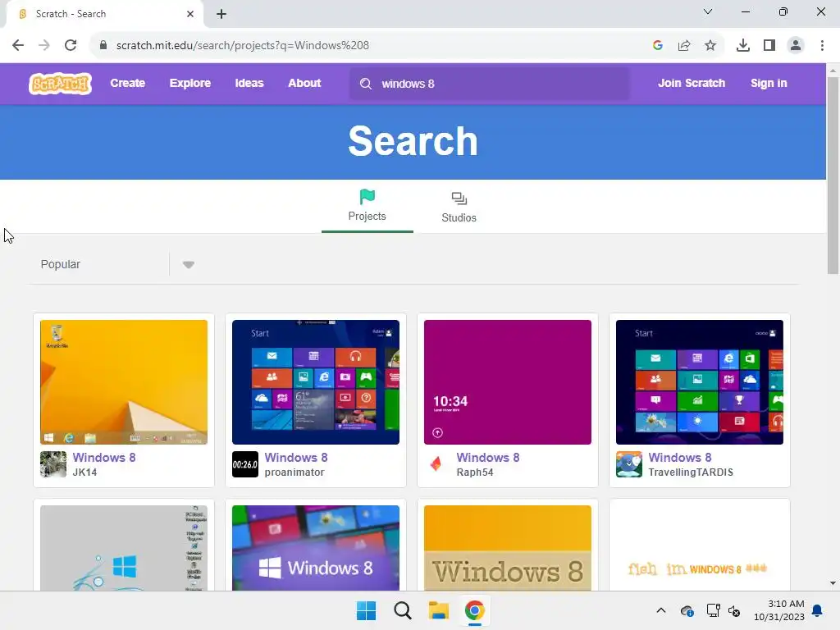Click the browser forward arrow
This screenshot has width=840, height=630.
(x=44, y=45)
